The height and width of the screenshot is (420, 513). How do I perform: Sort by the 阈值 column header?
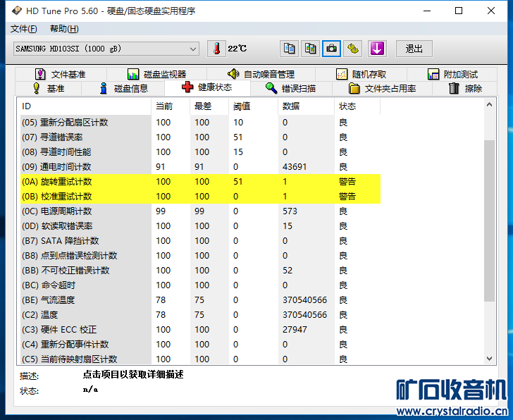coord(253,106)
